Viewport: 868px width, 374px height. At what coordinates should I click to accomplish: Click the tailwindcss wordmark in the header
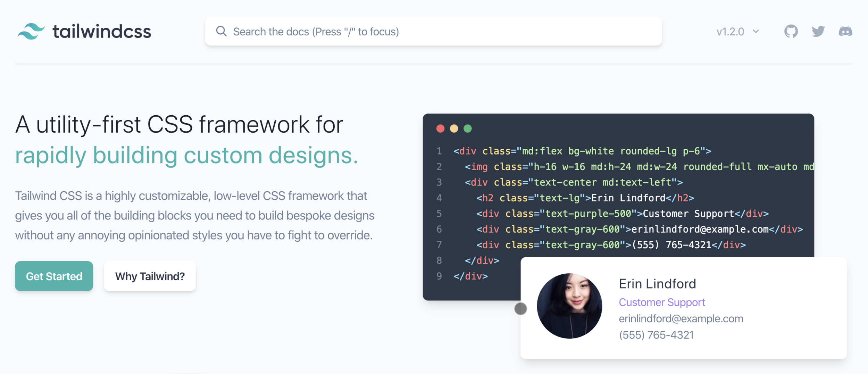[102, 32]
